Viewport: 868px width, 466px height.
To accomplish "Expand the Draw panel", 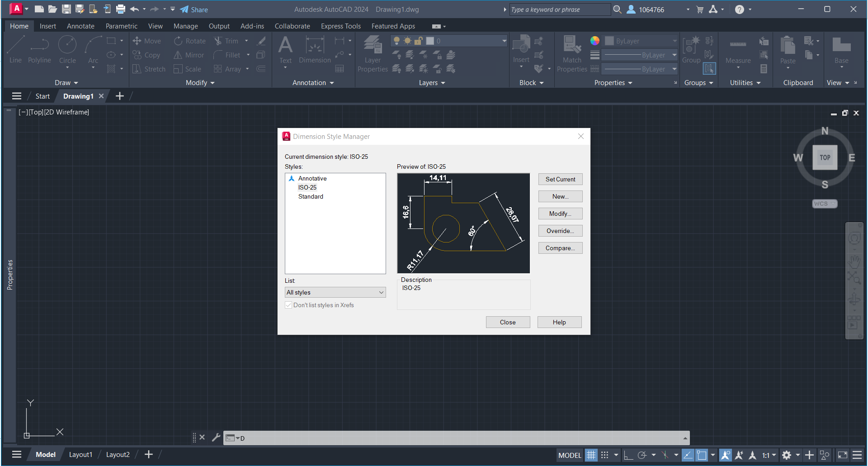I will click(66, 83).
